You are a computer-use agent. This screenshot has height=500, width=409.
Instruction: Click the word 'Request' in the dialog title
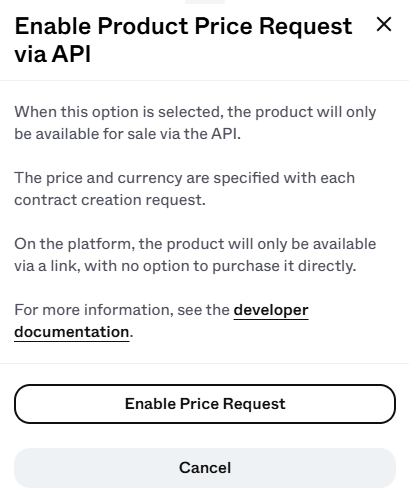click(x=305, y=27)
